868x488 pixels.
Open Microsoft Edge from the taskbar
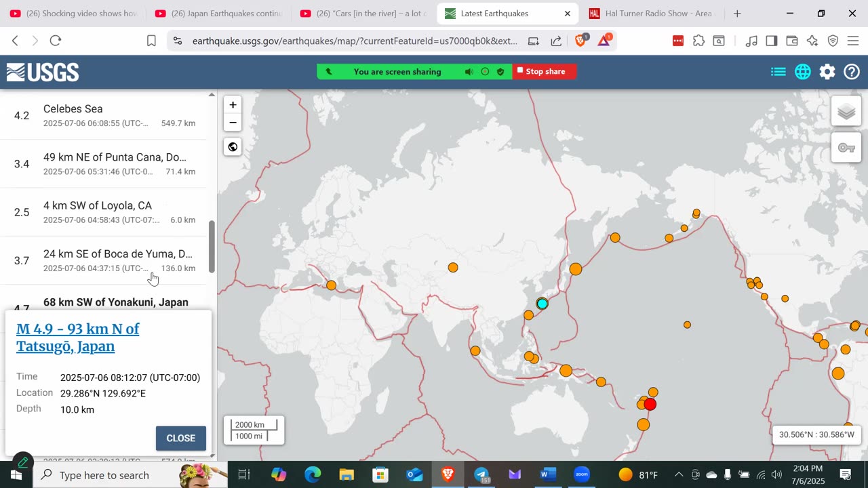(313, 475)
